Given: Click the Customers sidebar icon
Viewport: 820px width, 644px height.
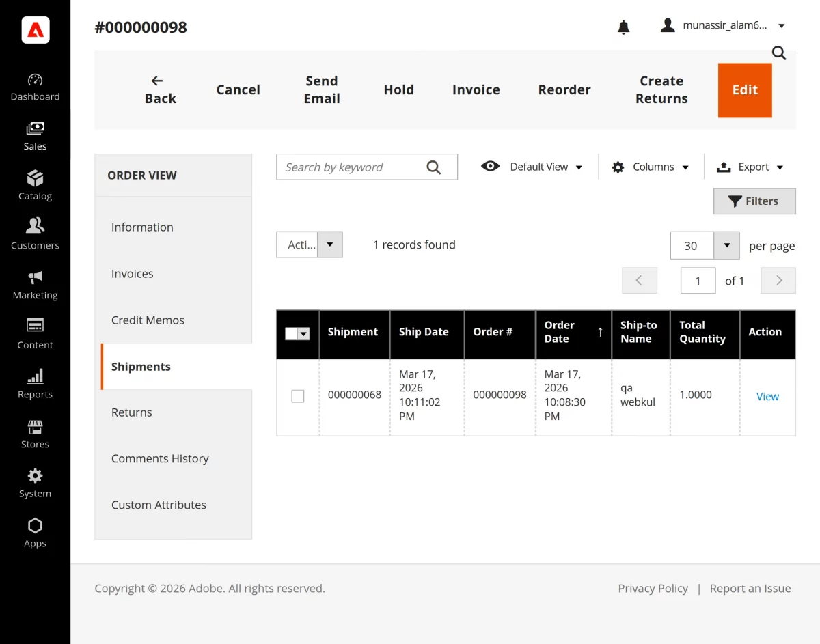Looking at the screenshot, I should [35, 227].
